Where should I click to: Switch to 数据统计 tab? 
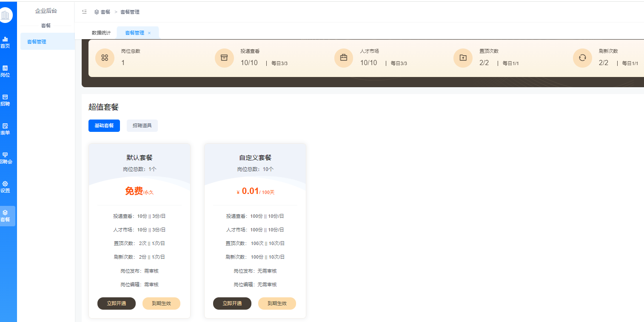click(101, 33)
